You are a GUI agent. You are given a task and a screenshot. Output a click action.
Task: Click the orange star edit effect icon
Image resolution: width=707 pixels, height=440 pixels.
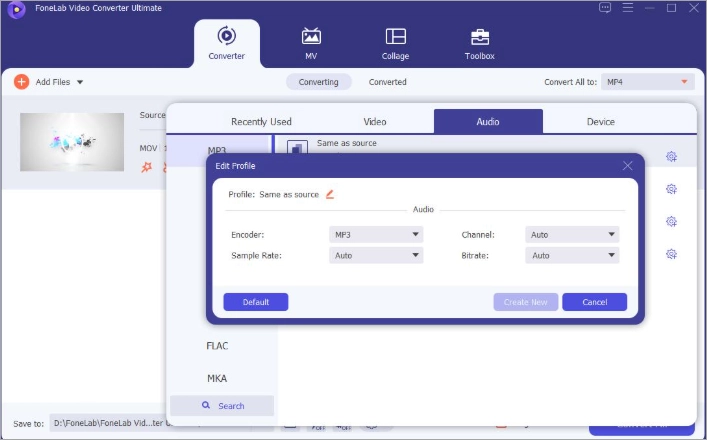147,167
